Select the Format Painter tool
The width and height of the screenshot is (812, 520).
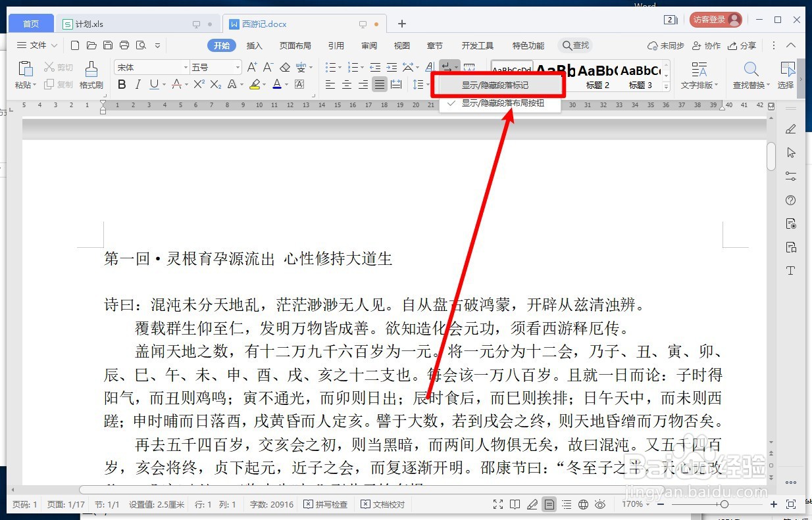[91, 74]
